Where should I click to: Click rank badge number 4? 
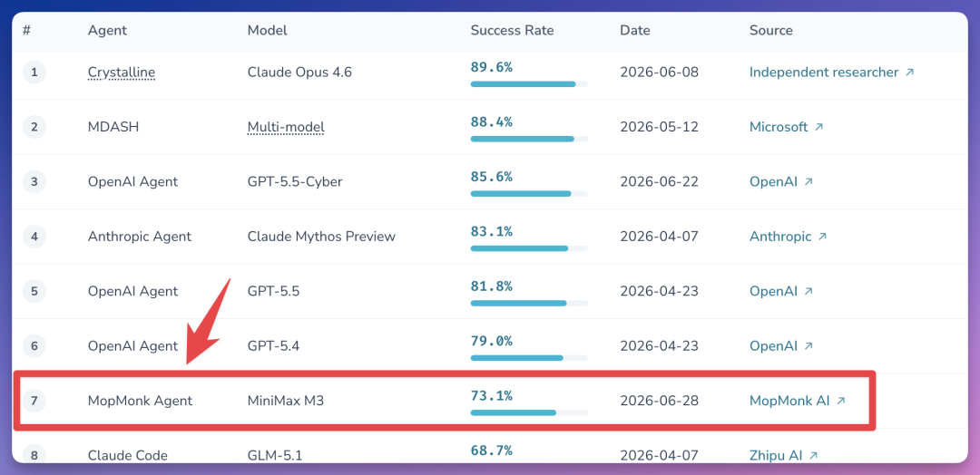[34, 237]
